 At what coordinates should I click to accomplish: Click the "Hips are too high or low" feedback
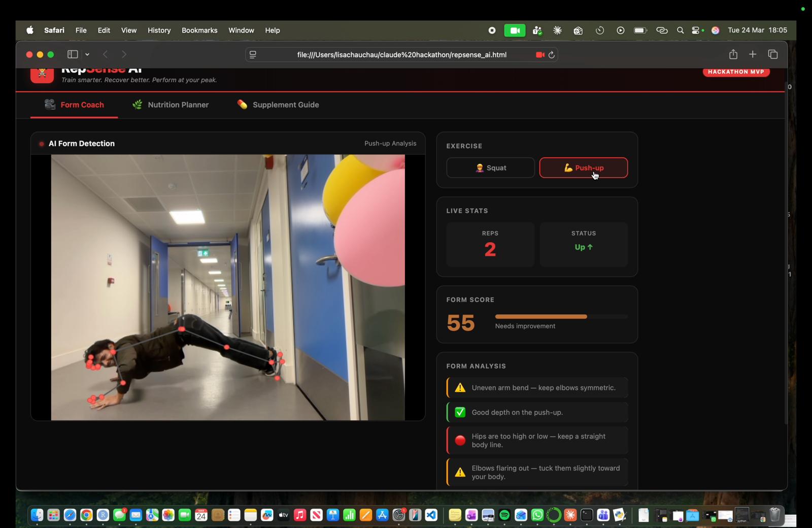point(538,441)
